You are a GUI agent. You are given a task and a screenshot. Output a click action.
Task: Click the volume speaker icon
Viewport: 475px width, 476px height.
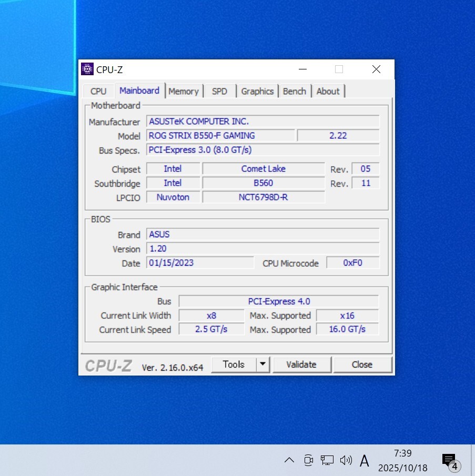[346, 460]
